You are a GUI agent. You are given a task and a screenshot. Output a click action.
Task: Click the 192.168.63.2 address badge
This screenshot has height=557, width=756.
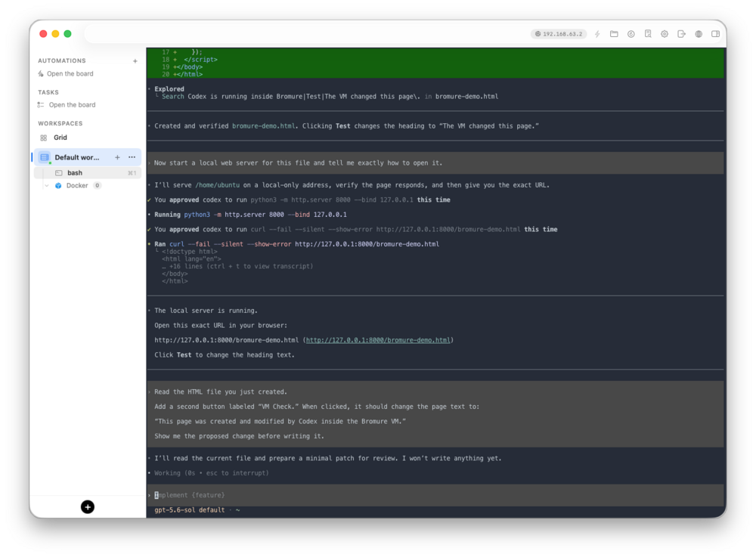[559, 34]
